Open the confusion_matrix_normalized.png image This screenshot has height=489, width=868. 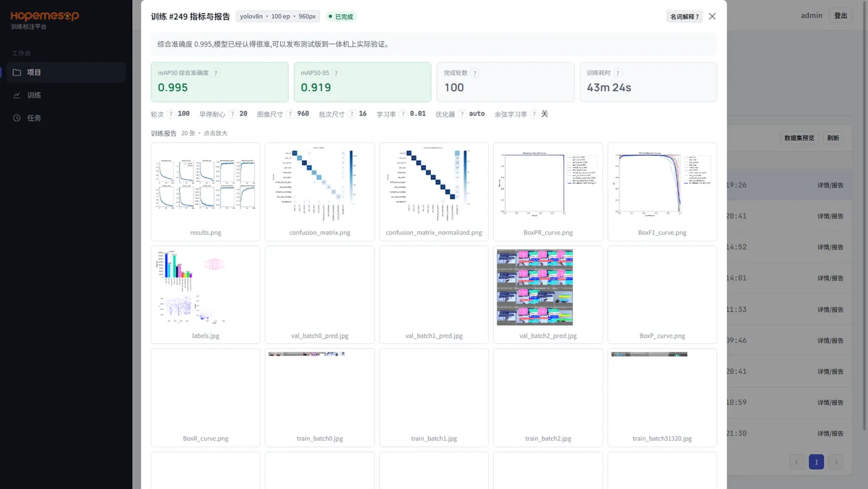[434, 192]
